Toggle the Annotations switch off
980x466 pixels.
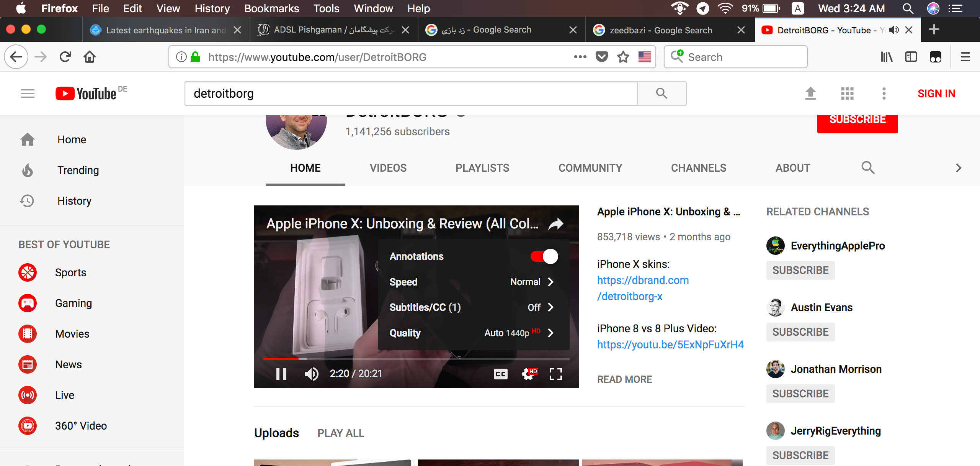pos(544,256)
